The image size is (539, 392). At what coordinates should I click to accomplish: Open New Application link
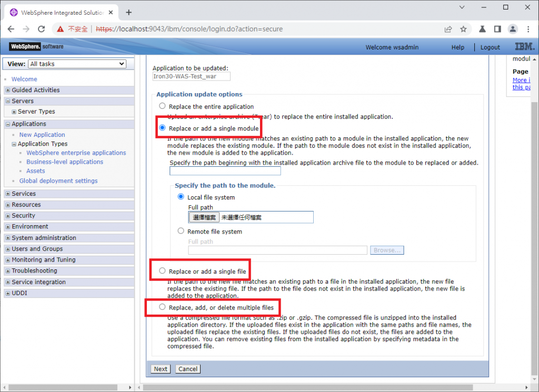(42, 135)
